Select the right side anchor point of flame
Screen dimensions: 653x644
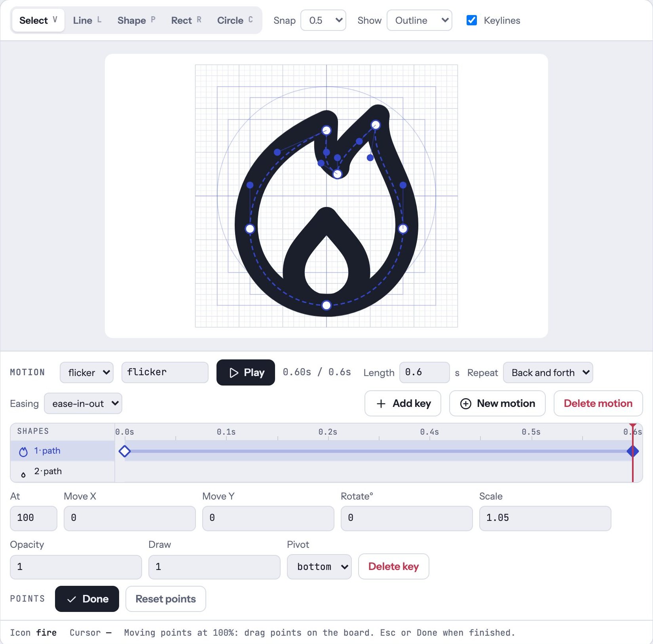coord(403,228)
